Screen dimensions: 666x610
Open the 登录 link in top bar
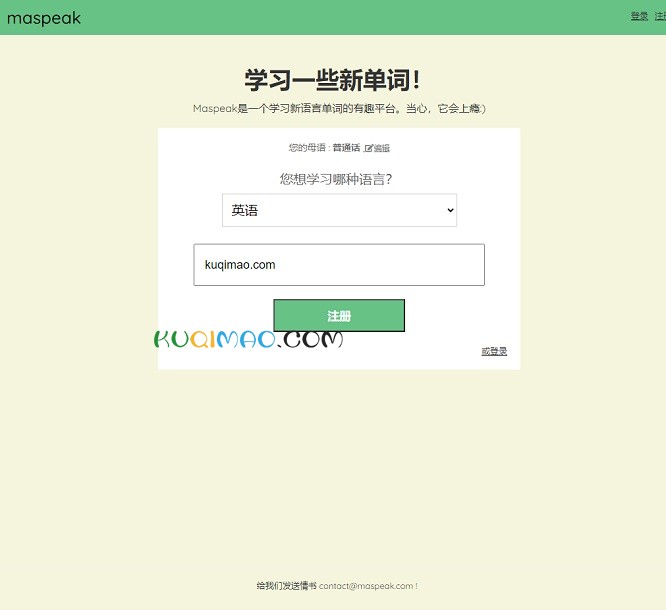click(639, 16)
